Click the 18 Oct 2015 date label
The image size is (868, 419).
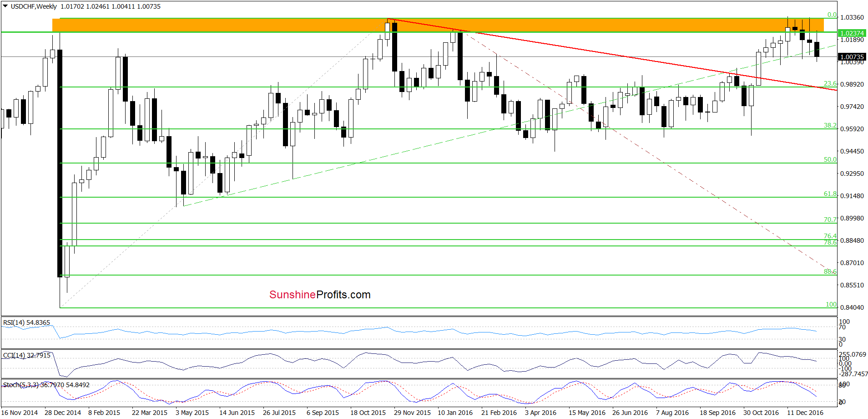pyautogui.click(x=368, y=413)
